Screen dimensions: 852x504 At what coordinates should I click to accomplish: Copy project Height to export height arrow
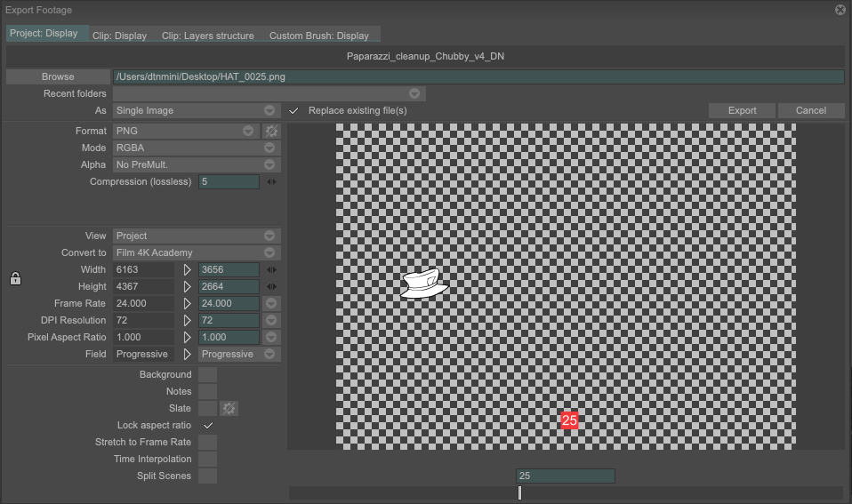coord(187,287)
